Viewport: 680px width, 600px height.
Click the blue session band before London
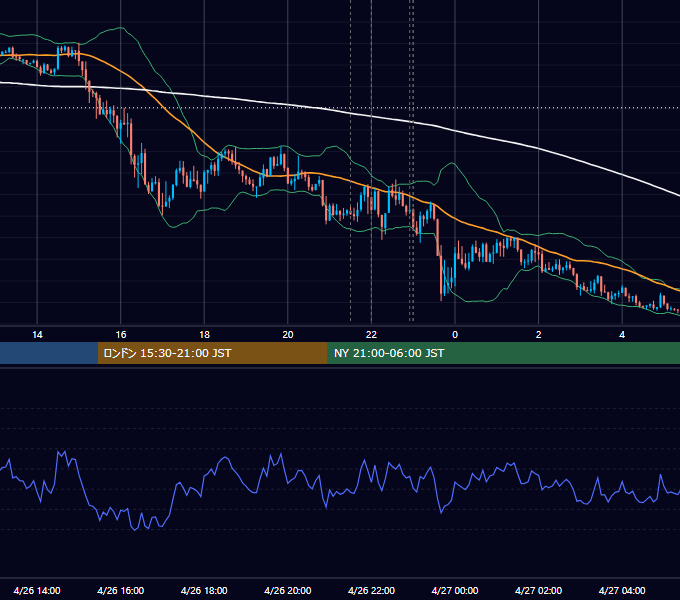(49, 353)
